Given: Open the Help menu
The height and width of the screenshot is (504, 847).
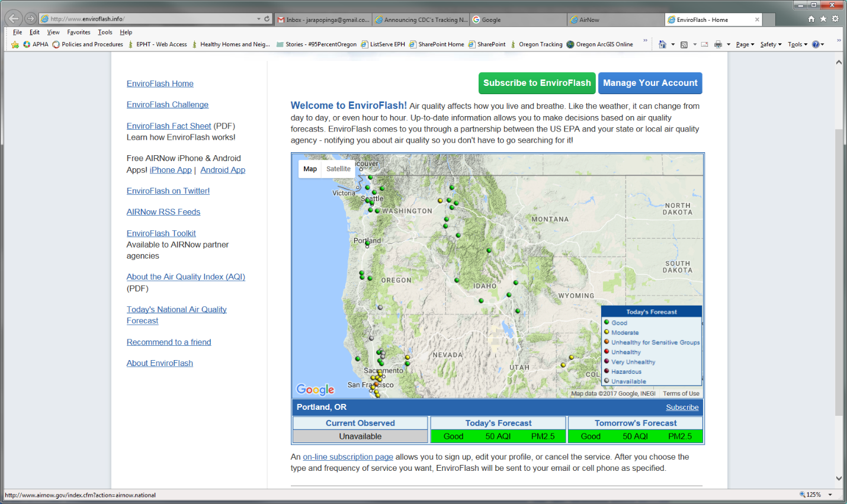Looking at the screenshot, I should click(126, 32).
